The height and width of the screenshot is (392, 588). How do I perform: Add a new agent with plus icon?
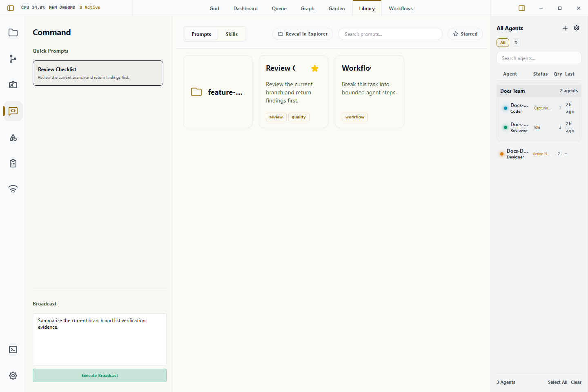point(565,28)
